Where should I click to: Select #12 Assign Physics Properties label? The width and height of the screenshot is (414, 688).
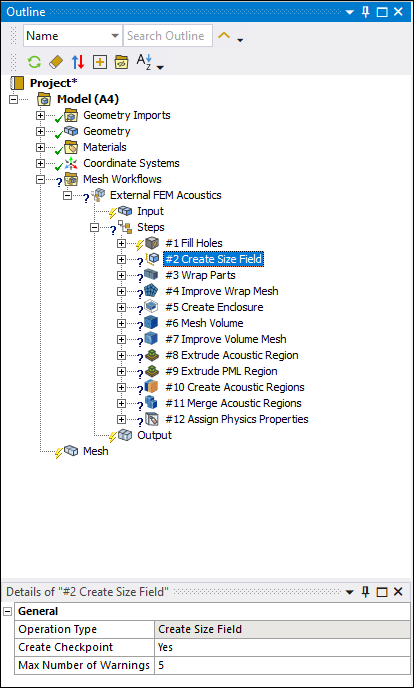click(x=237, y=419)
